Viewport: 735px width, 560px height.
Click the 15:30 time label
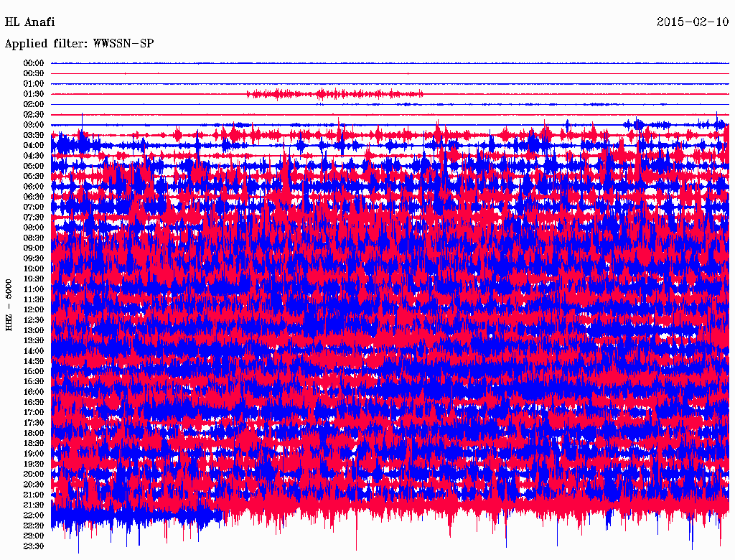pyautogui.click(x=33, y=382)
